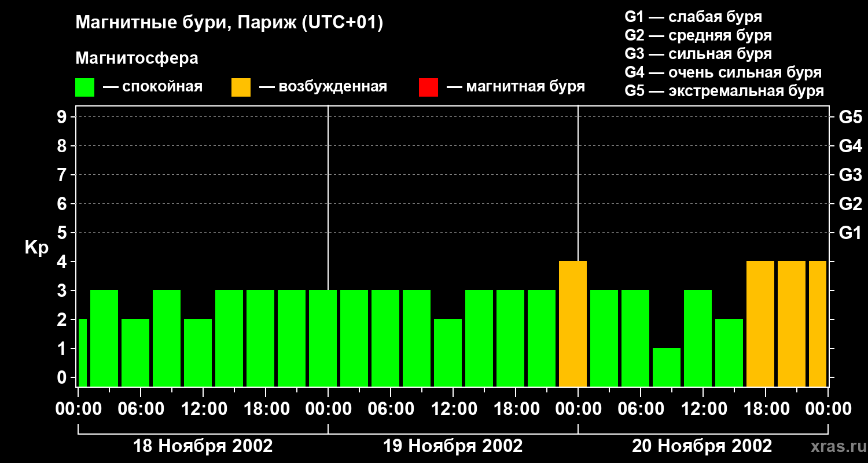Click the 'G3' label on the right axis
The width and height of the screenshot is (868, 463).
pyautogui.click(x=850, y=175)
